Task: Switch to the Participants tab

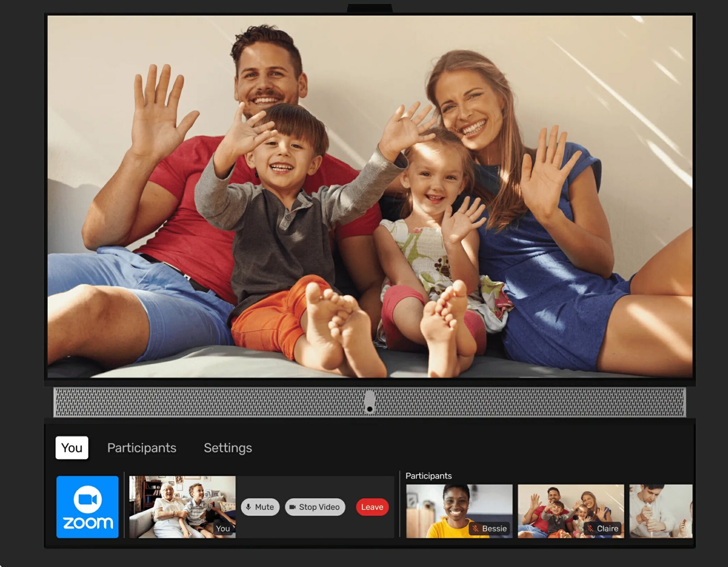Action: [x=142, y=448]
